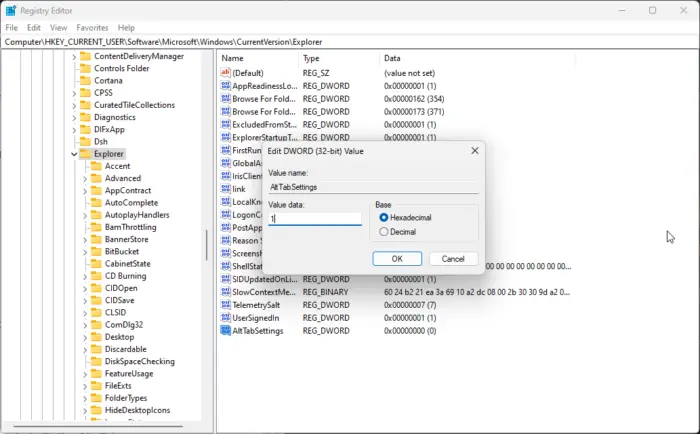Open the Favorites menu
Screen dimensions: 700x434
92,28
